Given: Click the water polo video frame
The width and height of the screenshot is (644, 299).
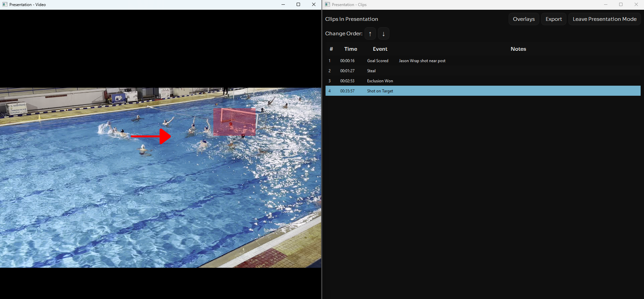Looking at the screenshot, I should [x=161, y=178].
